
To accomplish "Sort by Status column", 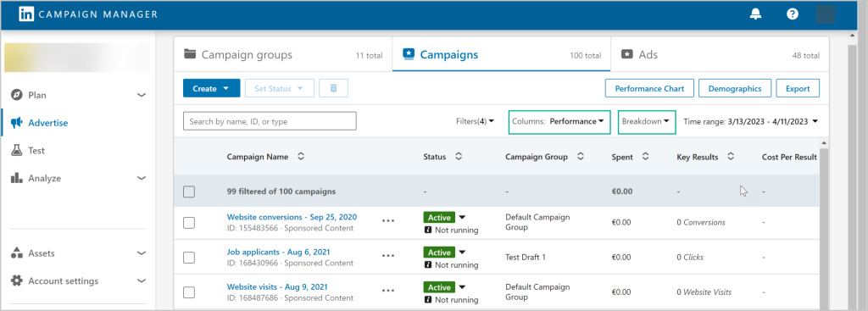I will pos(459,157).
